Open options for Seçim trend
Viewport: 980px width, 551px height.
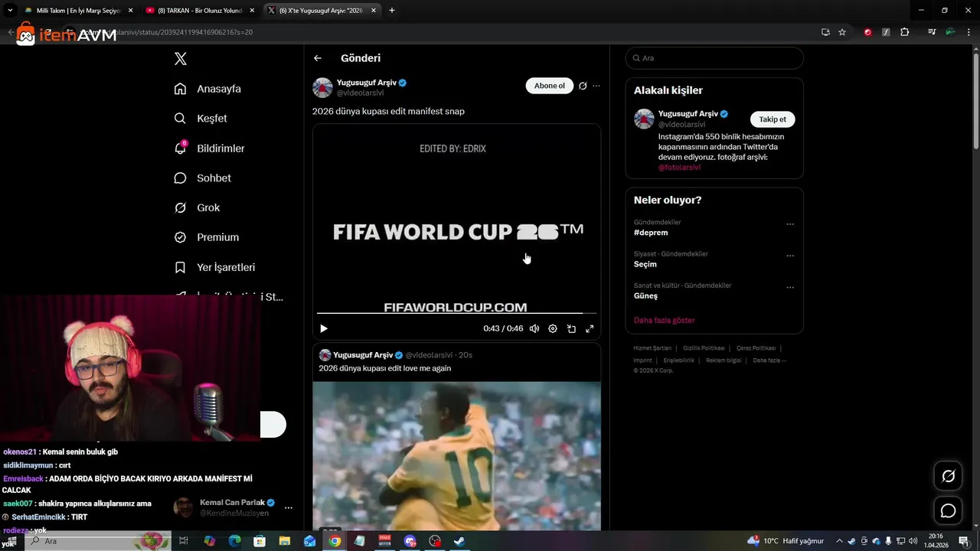click(790, 256)
